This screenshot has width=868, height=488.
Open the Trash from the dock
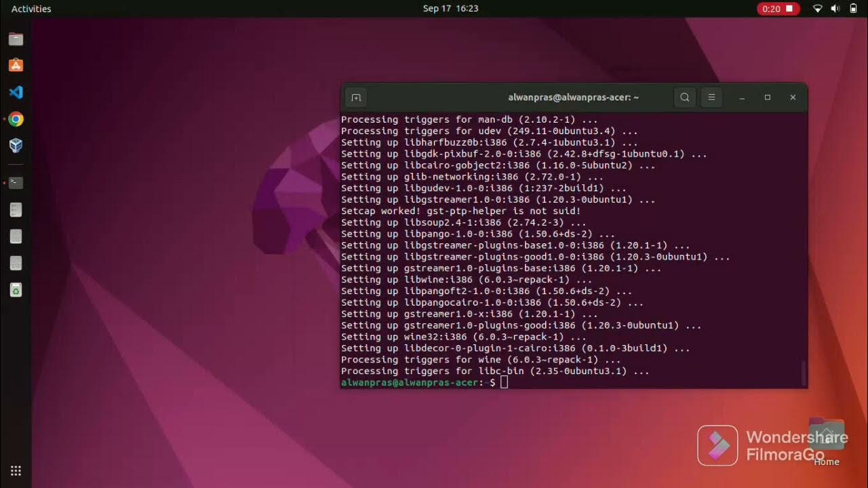[16, 290]
